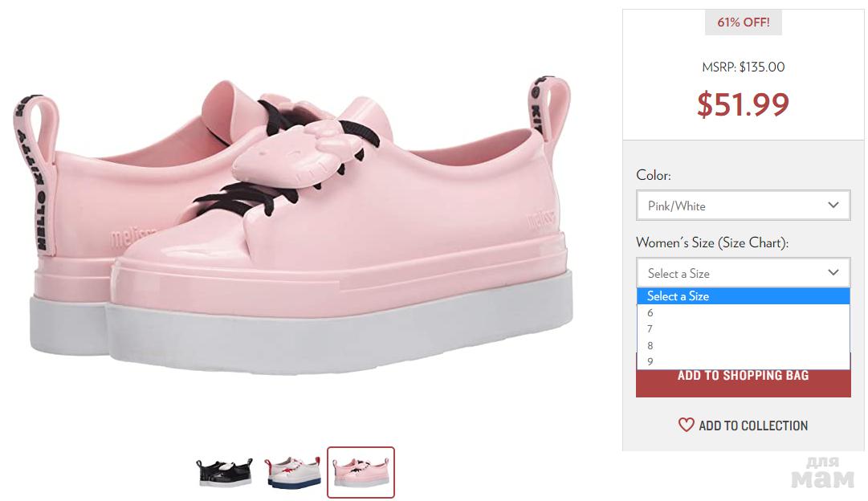Click the $51.99 sale price
The image size is (868, 501).
(x=743, y=104)
